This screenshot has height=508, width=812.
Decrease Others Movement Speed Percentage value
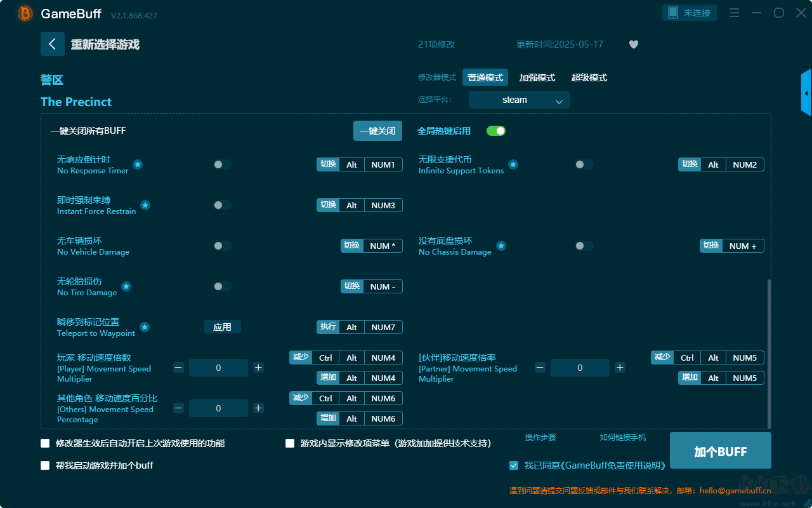pyautogui.click(x=178, y=408)
